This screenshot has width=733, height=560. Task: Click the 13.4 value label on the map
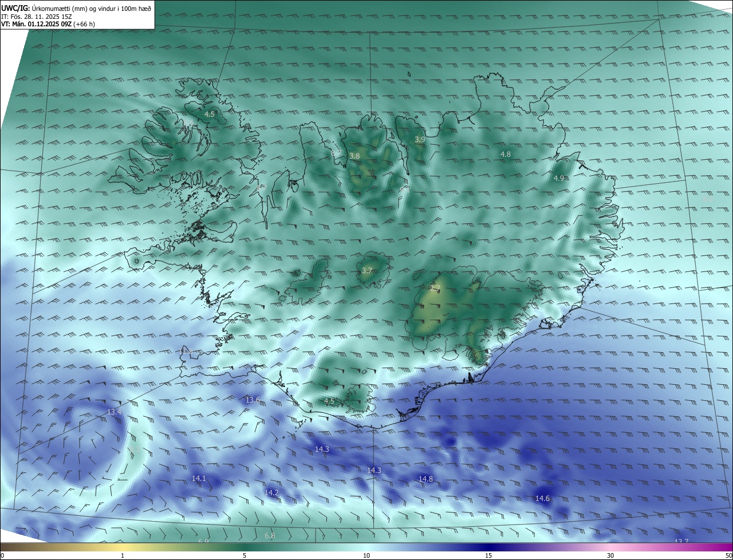coord(115,412)
